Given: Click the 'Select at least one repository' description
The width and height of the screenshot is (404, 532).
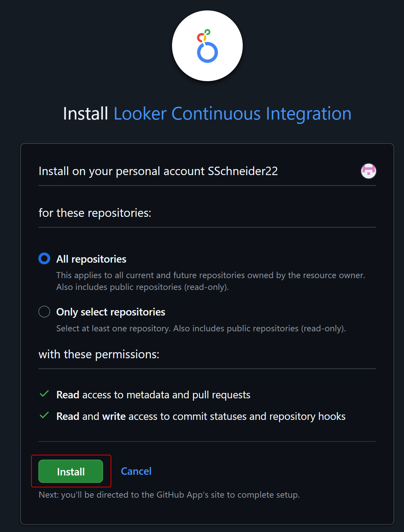Looking at the screenshot, I should coord(201,329).
